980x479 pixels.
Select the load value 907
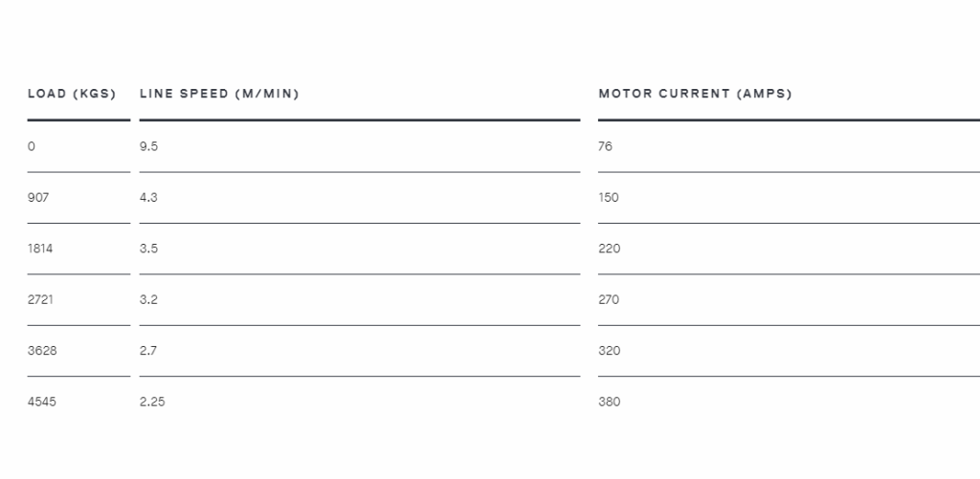[x=38, y=197]
